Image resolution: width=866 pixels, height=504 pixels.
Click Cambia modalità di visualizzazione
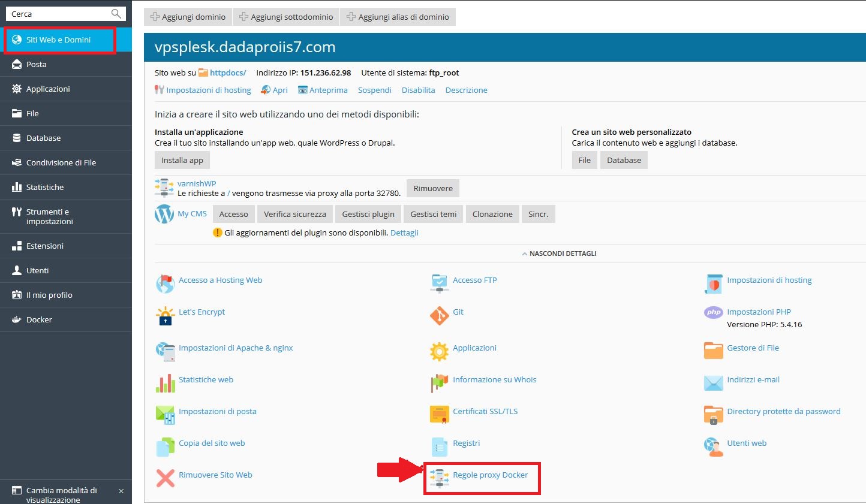tap(61, 494)
